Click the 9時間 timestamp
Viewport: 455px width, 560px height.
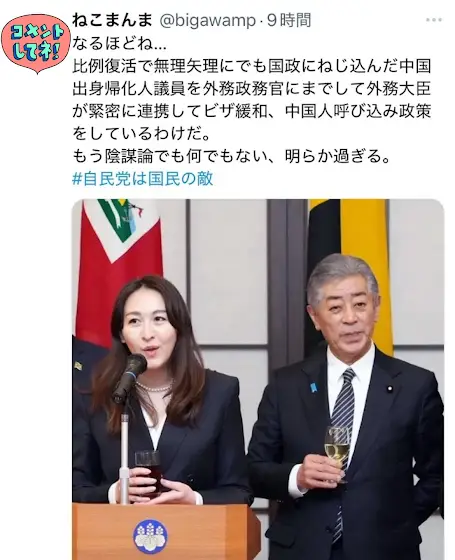coord(289,20)
